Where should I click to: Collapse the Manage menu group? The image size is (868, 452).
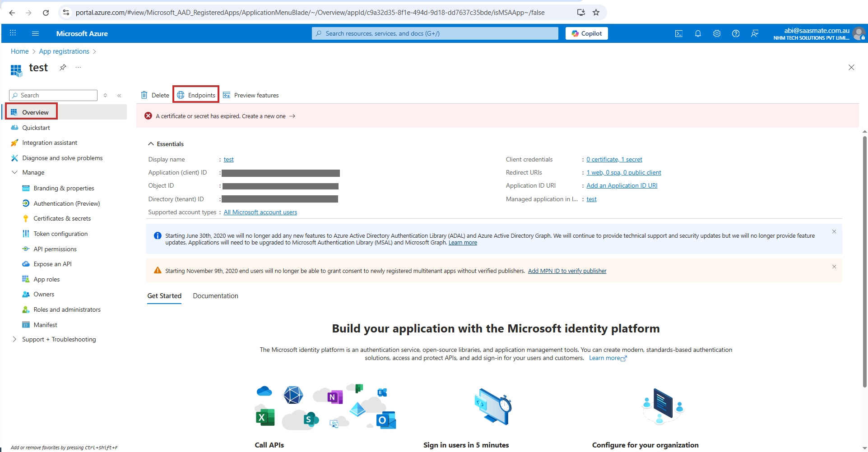[14, 172]
